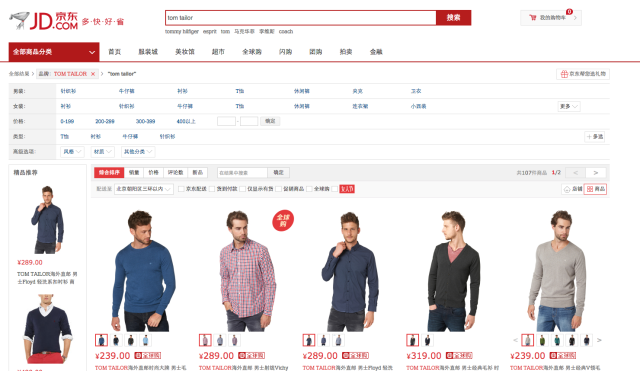Viewport: 640px width, 371px height.
Task: Go to previous results page arrow
Action: pos(576,173)
